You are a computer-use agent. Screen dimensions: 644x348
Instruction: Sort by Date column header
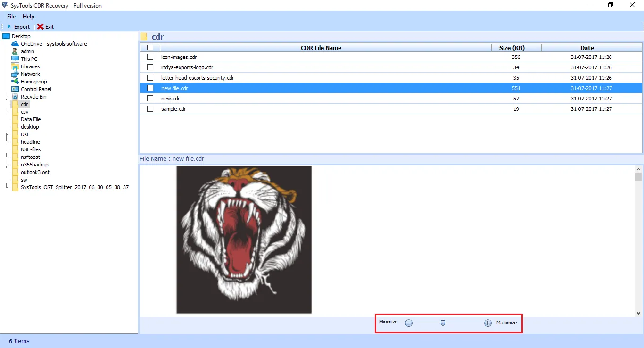coord(587,48)
